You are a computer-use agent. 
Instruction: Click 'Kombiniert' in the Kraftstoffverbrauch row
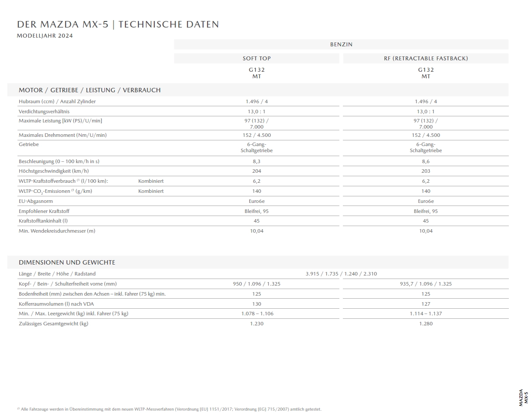click(151, 181)
